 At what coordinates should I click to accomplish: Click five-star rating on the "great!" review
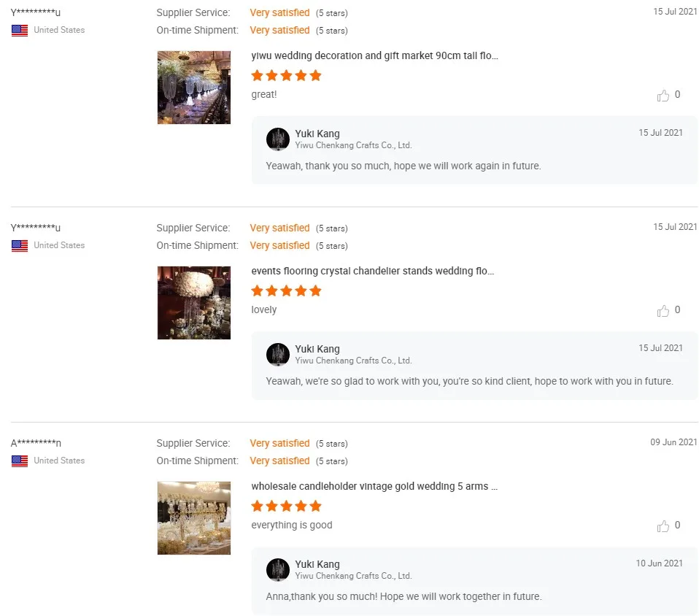286,76
